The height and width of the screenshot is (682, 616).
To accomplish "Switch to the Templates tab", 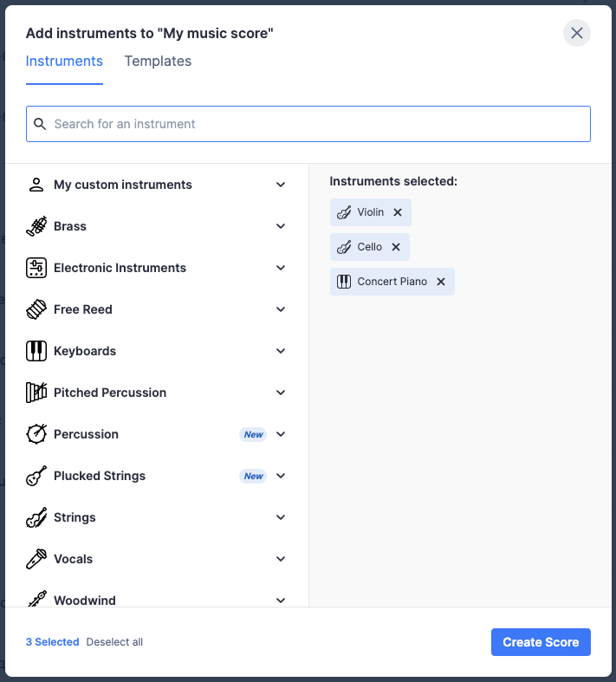I will tap(158, 62).
